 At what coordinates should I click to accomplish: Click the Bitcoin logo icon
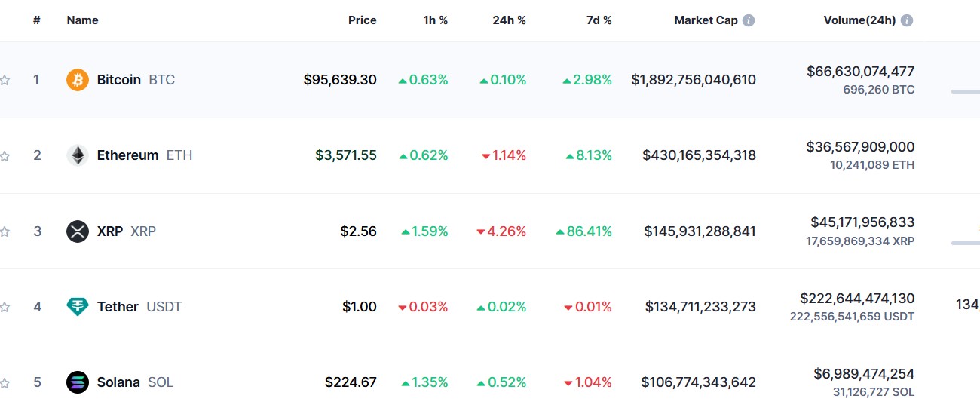coord(78,80)
